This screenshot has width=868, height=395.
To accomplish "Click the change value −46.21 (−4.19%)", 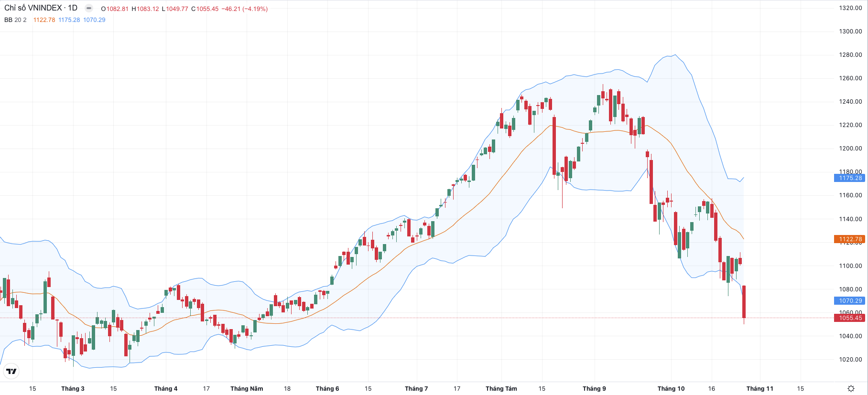I will coord(245,9).
